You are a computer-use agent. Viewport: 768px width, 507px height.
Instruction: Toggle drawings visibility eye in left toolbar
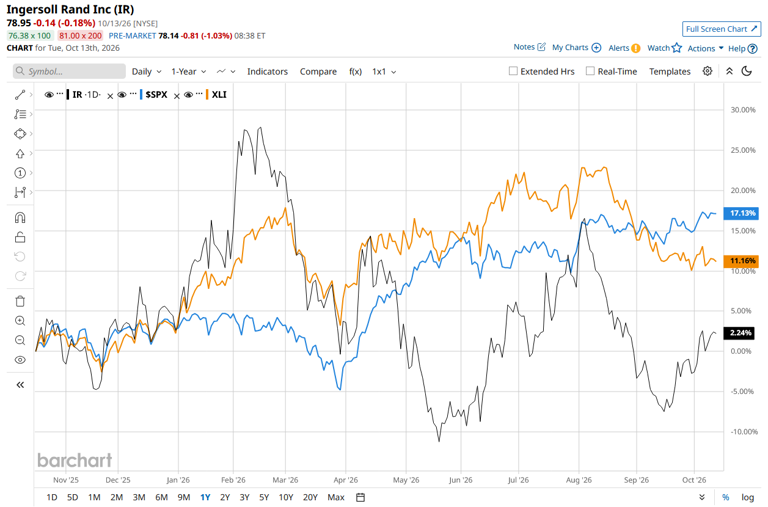(20, 360)
